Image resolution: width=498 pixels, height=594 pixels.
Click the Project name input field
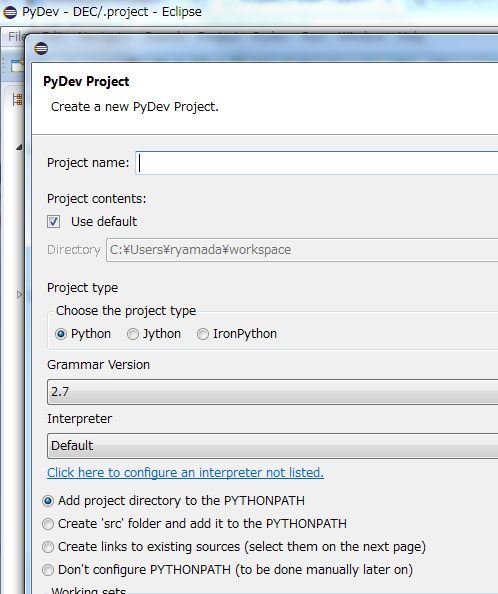pyautogui.click(x=317, y=163)
